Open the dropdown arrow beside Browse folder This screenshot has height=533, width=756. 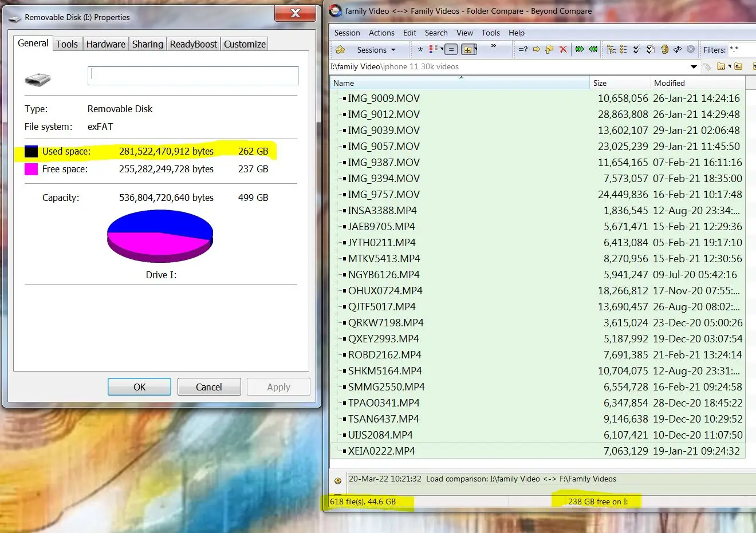(x=729, y=67)
